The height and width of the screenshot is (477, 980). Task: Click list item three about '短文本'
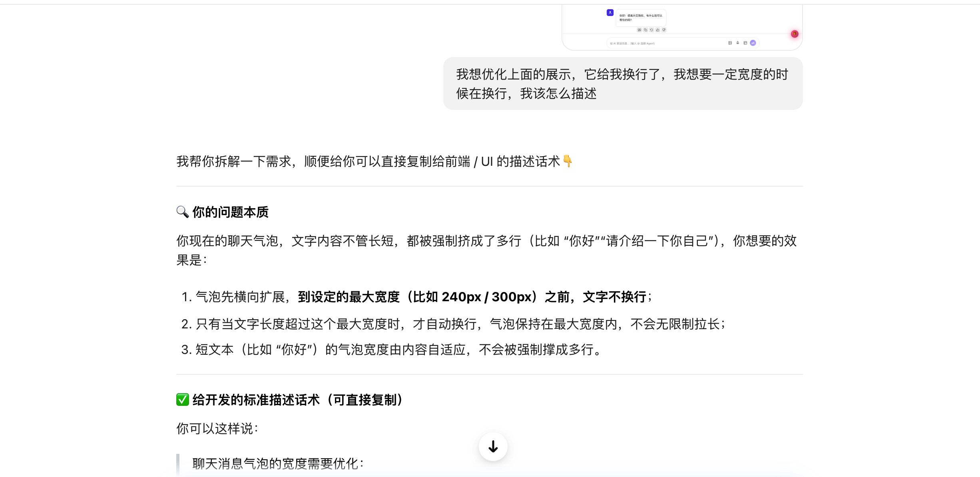pos(392,350)
